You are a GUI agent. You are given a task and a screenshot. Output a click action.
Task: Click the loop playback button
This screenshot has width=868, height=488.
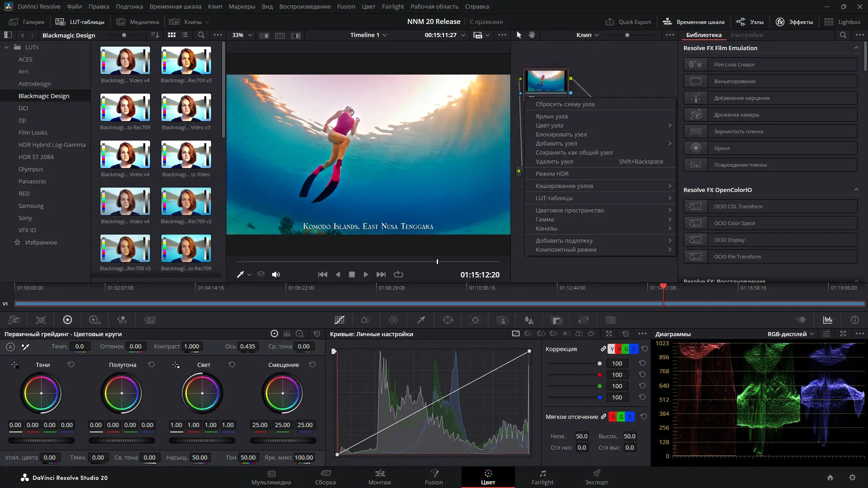coord(398,274)
